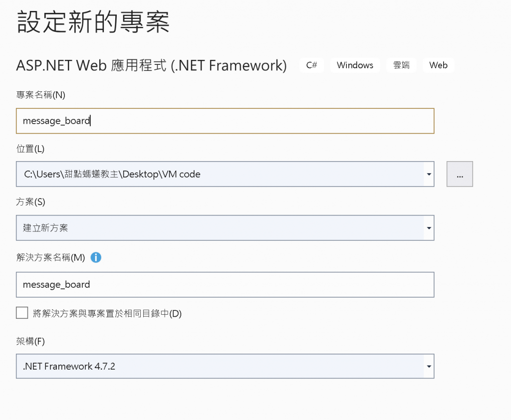Viewport: 511px width, 420px height.
Task: Select the Windows platform tag
Action: click(355, 65)
